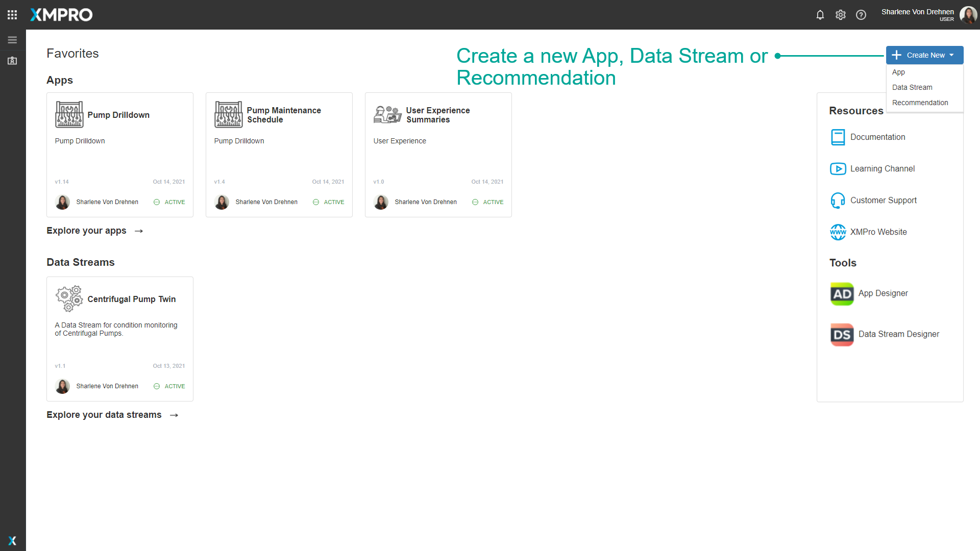Click the briefcase icon in the sidebar

tap(12, 60)
